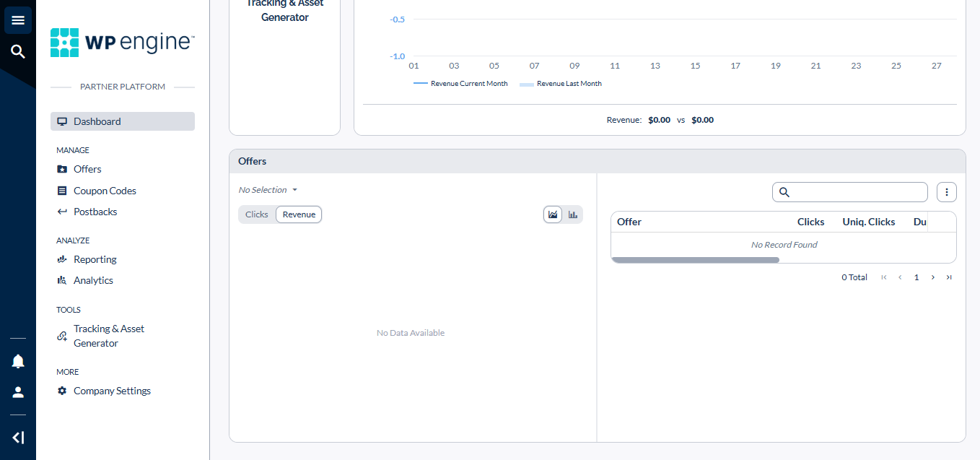Go to previous page of offers table
980x460 pixels.
point(900,277)
